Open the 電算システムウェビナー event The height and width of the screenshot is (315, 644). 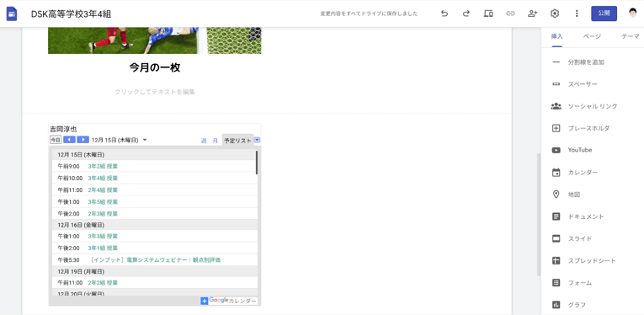click(x=156, y=260)
